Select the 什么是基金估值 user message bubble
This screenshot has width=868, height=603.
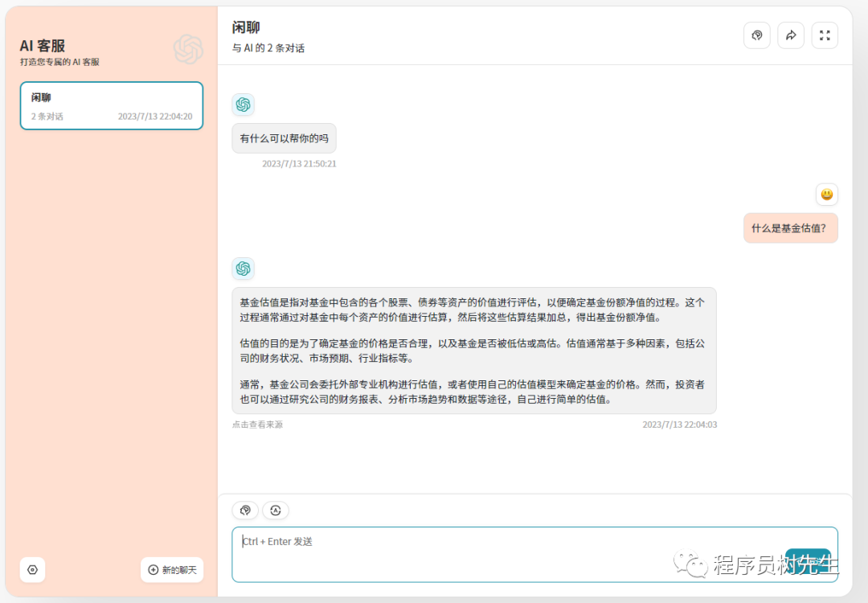790,228
